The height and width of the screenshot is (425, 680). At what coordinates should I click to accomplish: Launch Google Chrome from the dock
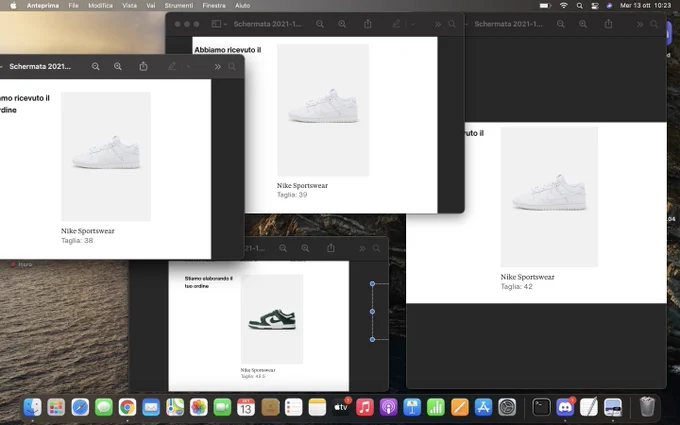click(127, 407)
